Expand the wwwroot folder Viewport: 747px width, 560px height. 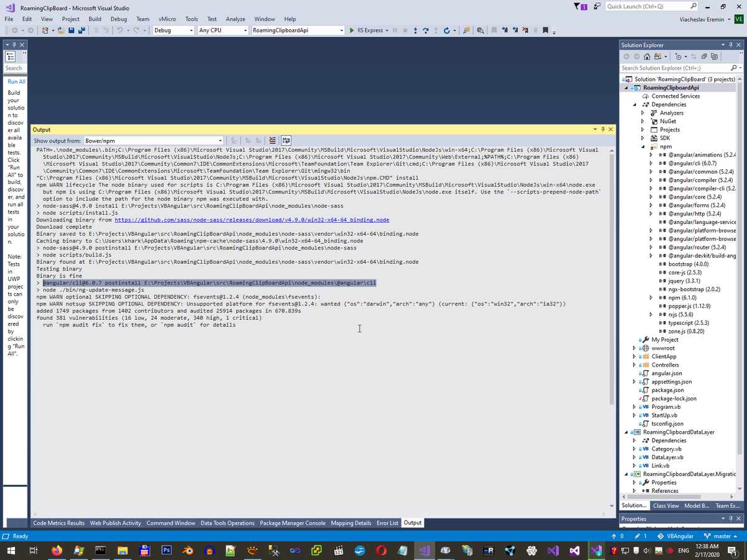point(634,348)
